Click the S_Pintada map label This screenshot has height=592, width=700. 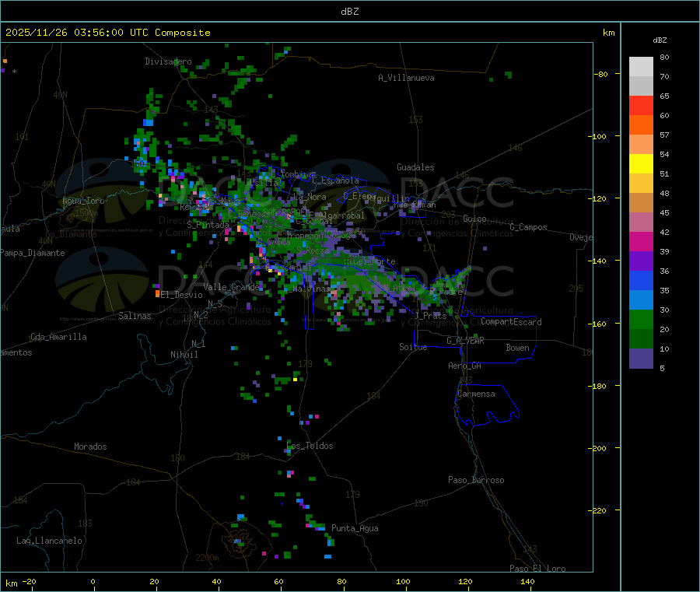click(x=208, y=225)
